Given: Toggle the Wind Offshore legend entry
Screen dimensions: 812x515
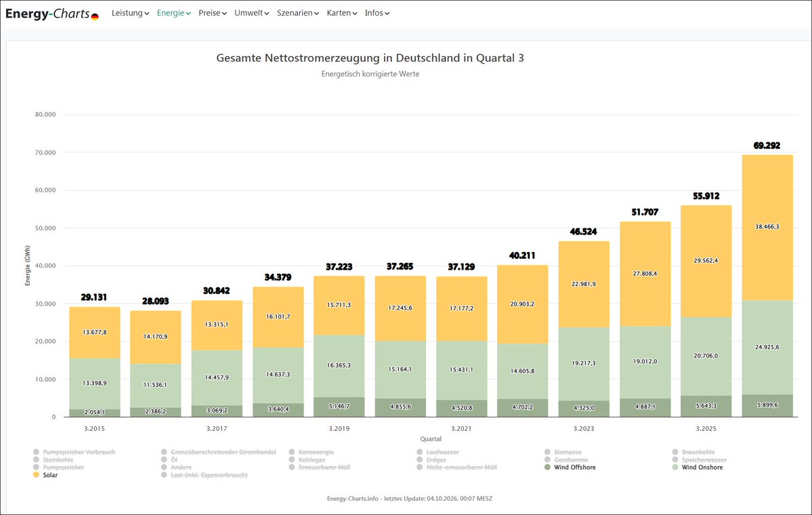Looking at the screenshot, I should click(x=570, y=468).
